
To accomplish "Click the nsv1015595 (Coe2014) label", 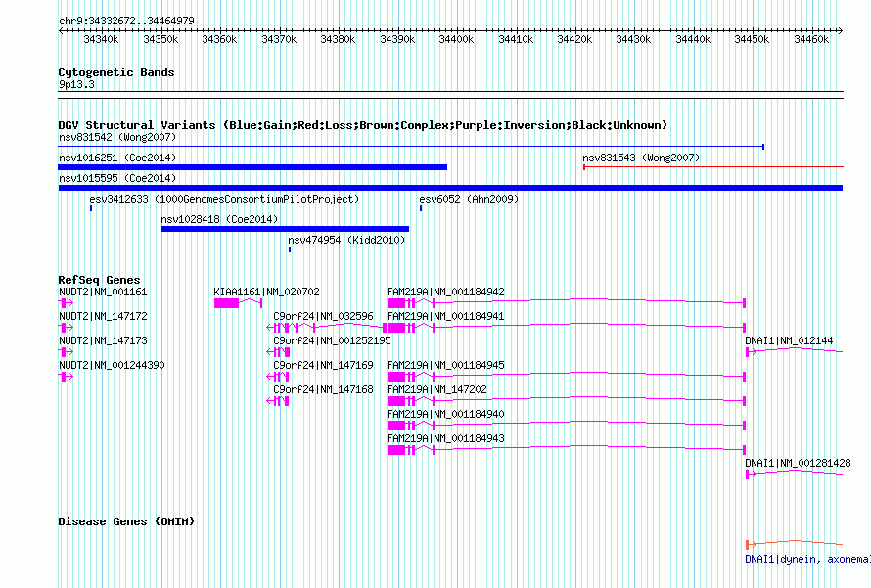I will tap(117, 178).
